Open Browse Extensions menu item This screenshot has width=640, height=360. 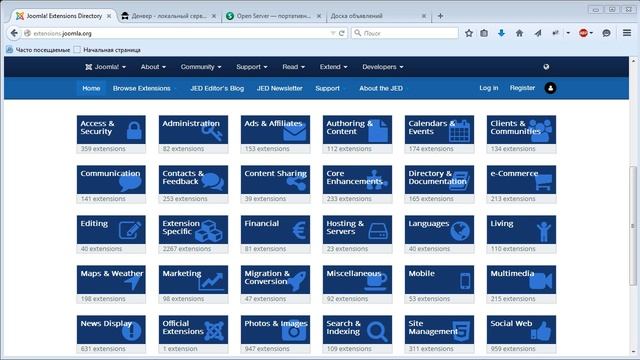click(x=142, y=88)
